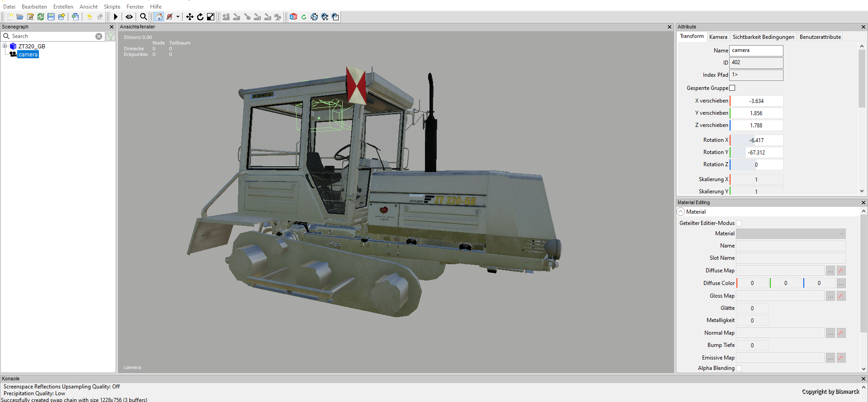Select the camera node in the Scenegraph
Screen dimensions: 868x402
(x=28, y=55)
